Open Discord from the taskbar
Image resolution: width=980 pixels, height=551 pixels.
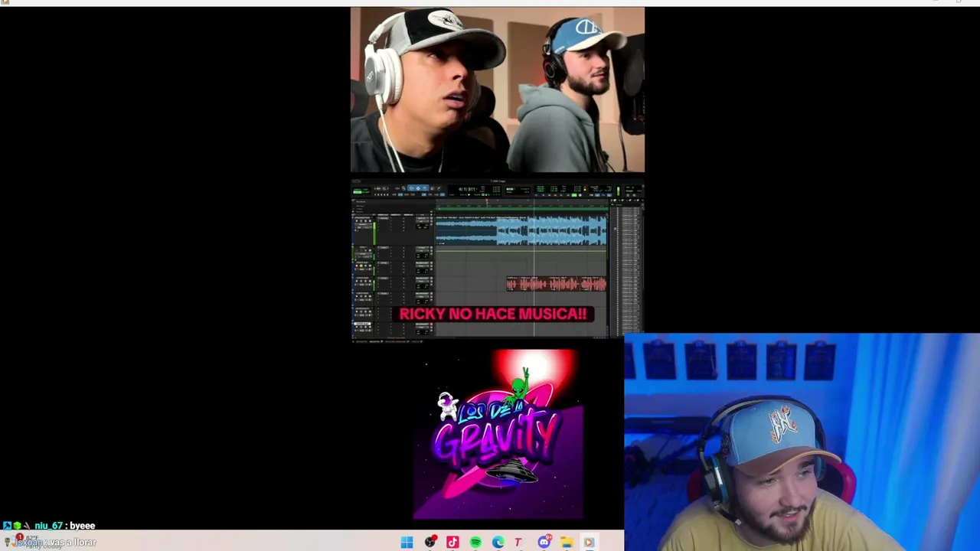click(x=544, y=543)
